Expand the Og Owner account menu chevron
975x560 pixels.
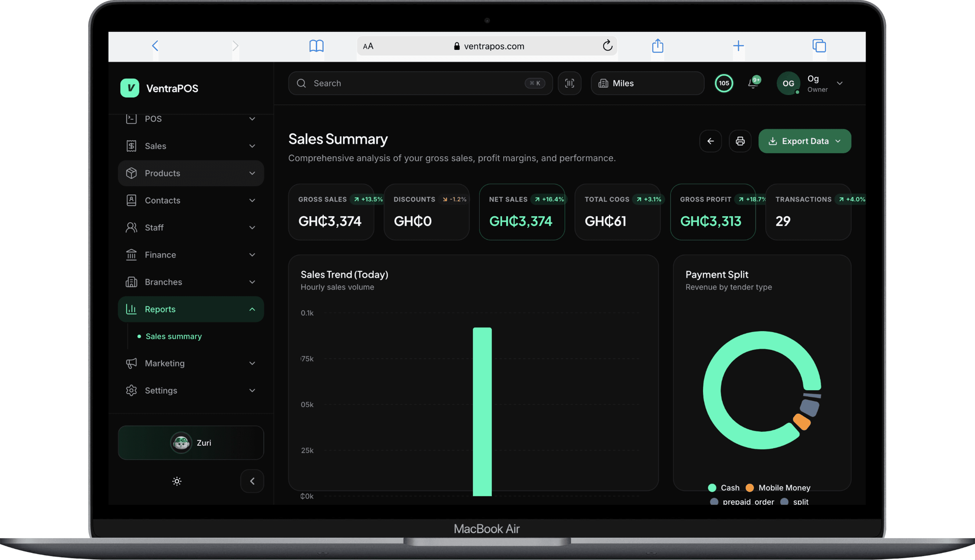(839, 83)
